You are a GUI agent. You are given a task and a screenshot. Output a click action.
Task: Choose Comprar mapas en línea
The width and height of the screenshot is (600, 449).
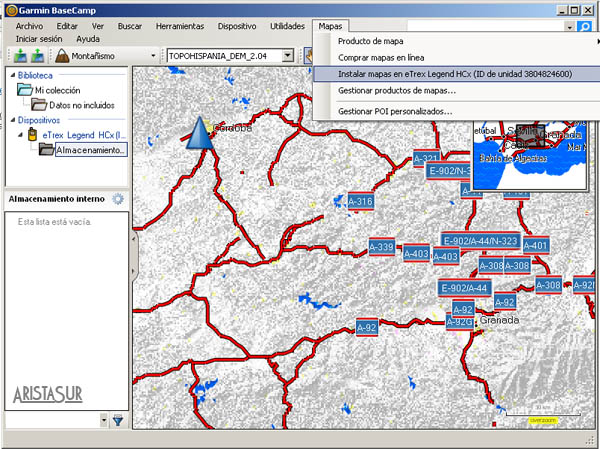(x=456, y=57)
